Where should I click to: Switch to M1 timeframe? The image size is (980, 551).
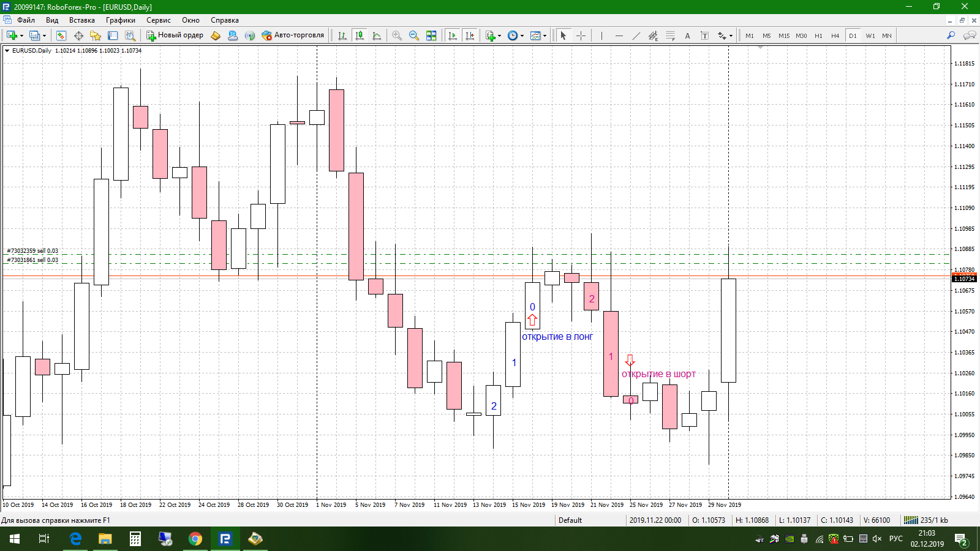[x=750, y=36]
